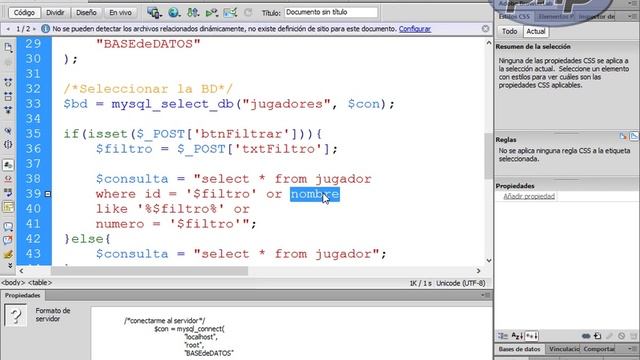Open the file management dropdown
Image resolution: width=640 pixels, height=360 pixels.
193,13
